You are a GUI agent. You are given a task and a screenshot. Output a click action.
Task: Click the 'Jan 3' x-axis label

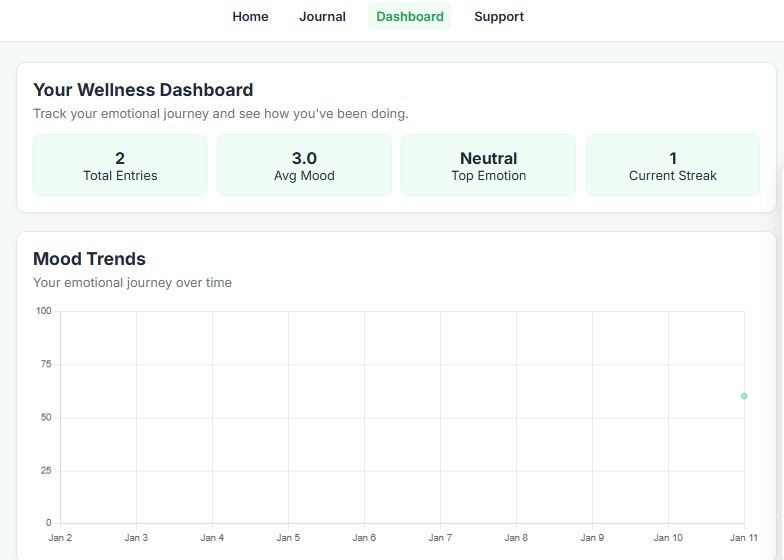click(x=136, y=538)
